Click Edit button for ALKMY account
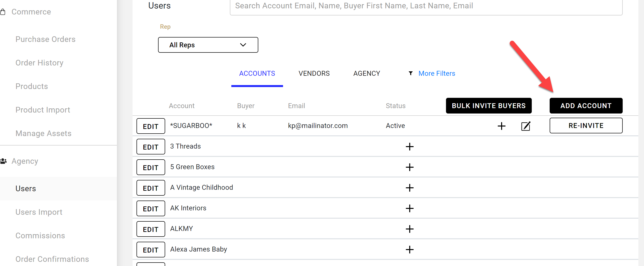Image resolution: width=644 pixels, height=266 pixels. [x=150, y=229]
